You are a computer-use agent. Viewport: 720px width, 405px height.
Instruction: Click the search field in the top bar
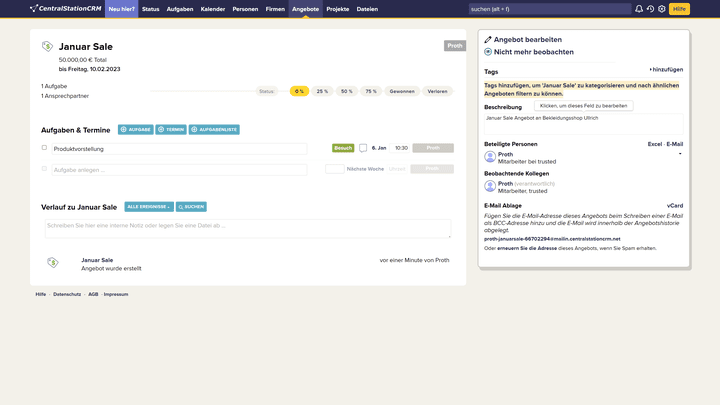click(x=547, y=9)
